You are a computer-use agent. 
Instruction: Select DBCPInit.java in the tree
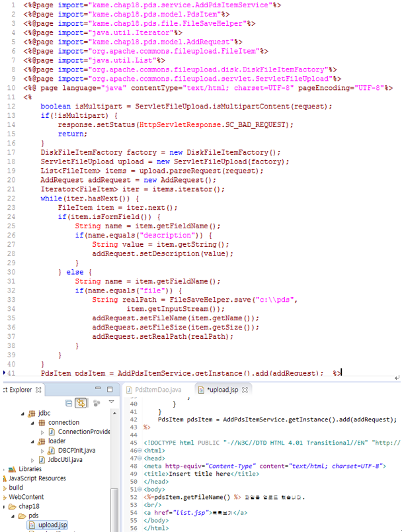click(77, 451)
